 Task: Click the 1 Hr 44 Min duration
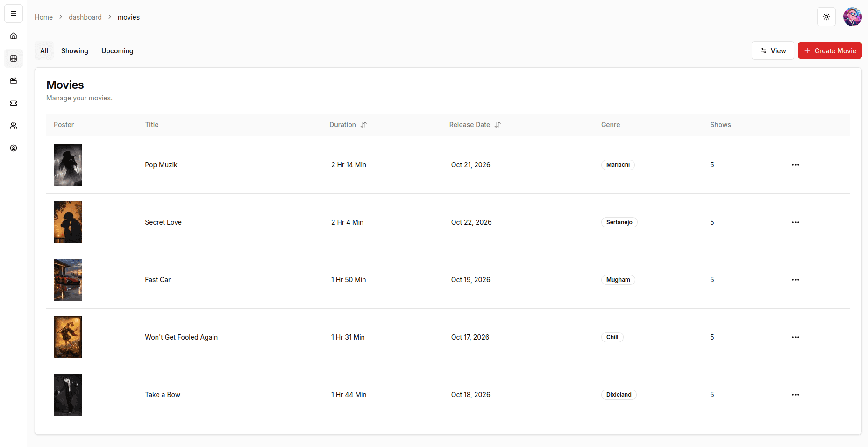coord(349,395)
